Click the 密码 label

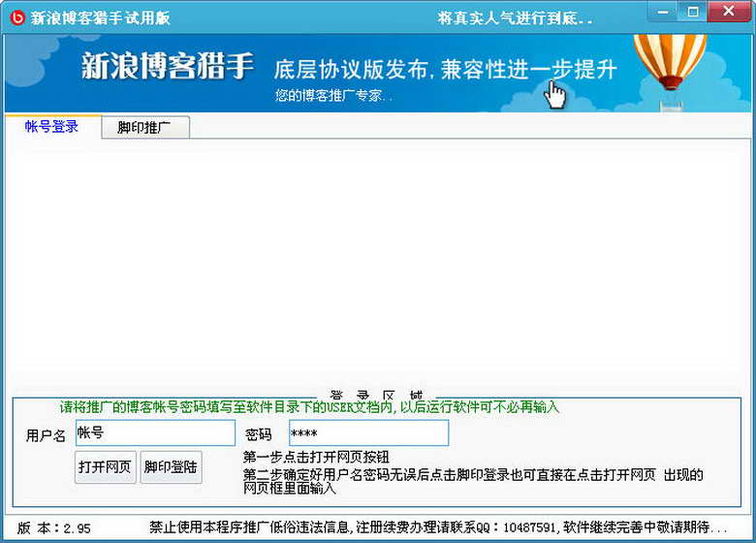(x=259, y=434)
